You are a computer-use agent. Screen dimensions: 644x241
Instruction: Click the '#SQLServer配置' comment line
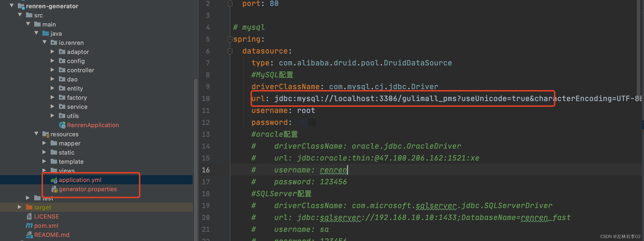click(x=282, y=194)
